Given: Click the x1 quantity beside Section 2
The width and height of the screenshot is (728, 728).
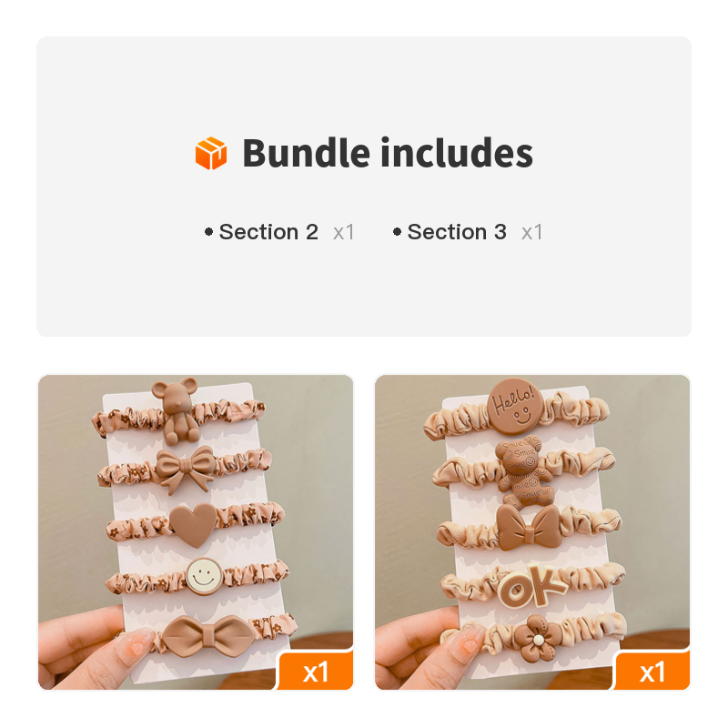Looking at the screenshot, I should [x=344, y=232].
